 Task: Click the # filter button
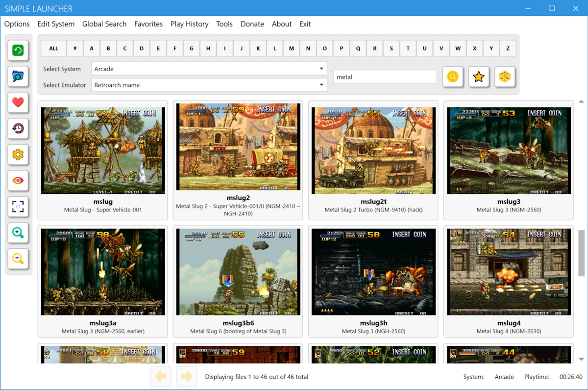tap(75, 49)
